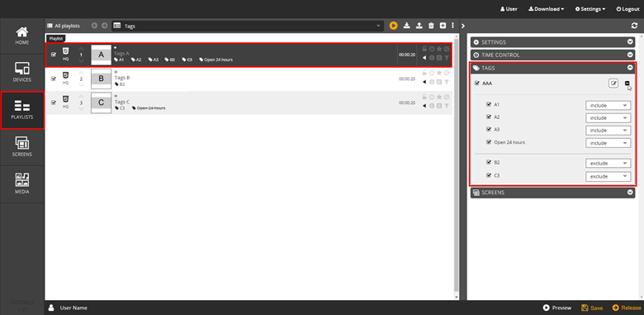The height and width of the screenshot is (315, 644).
Task: Uncheck the AAA tag group checkbox
Action: (x=477, y=83)
